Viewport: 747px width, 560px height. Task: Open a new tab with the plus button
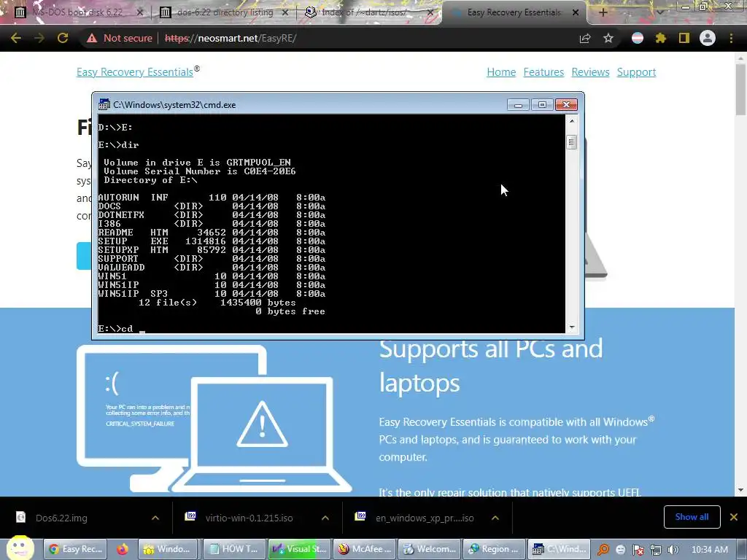tap(603, 12)
